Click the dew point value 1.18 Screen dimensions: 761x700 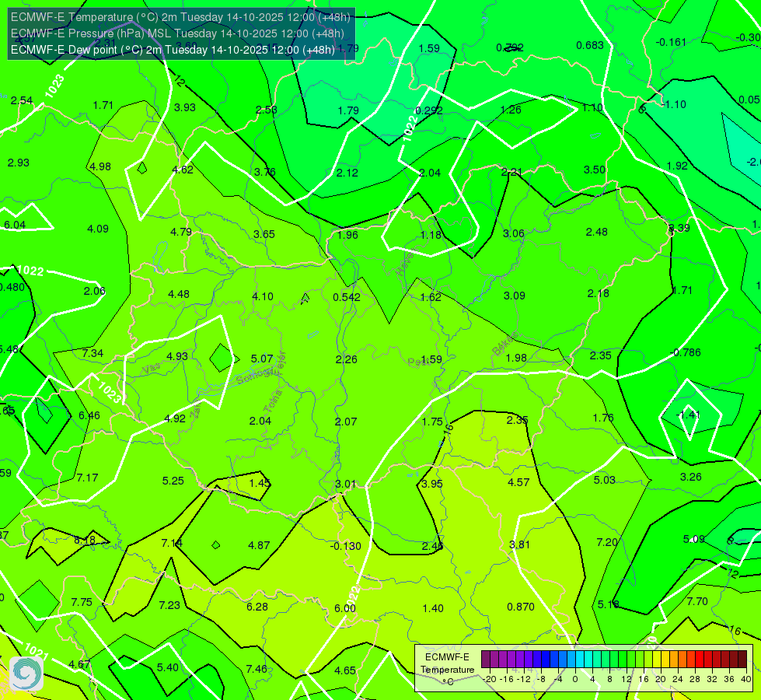click(431, 235)
